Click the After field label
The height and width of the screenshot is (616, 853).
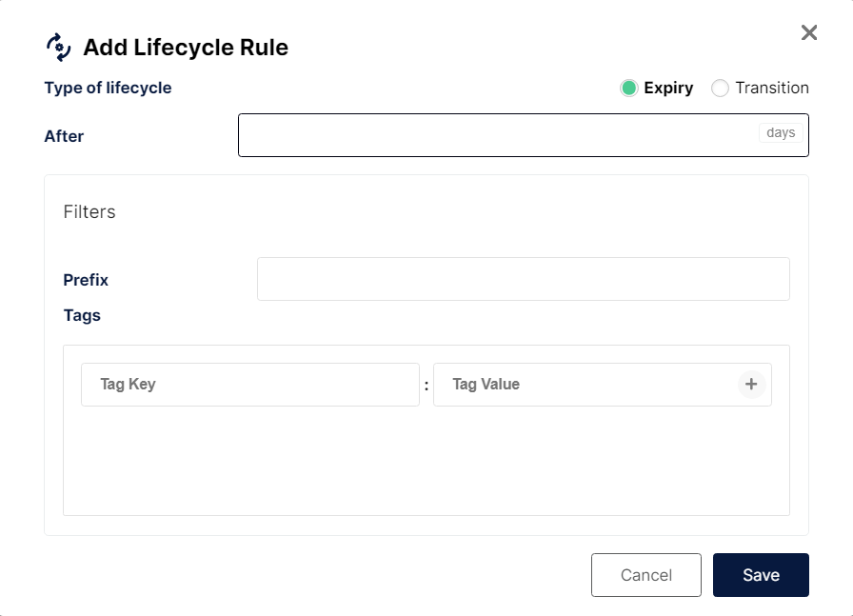click(64, 136)
